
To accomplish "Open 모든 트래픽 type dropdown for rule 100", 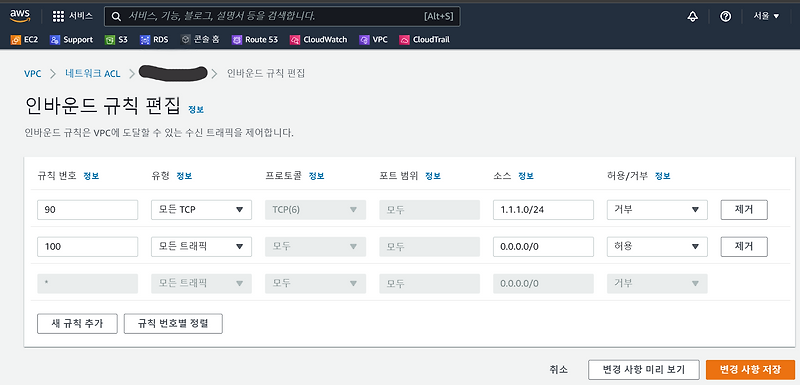I will (x=202, y=246).
